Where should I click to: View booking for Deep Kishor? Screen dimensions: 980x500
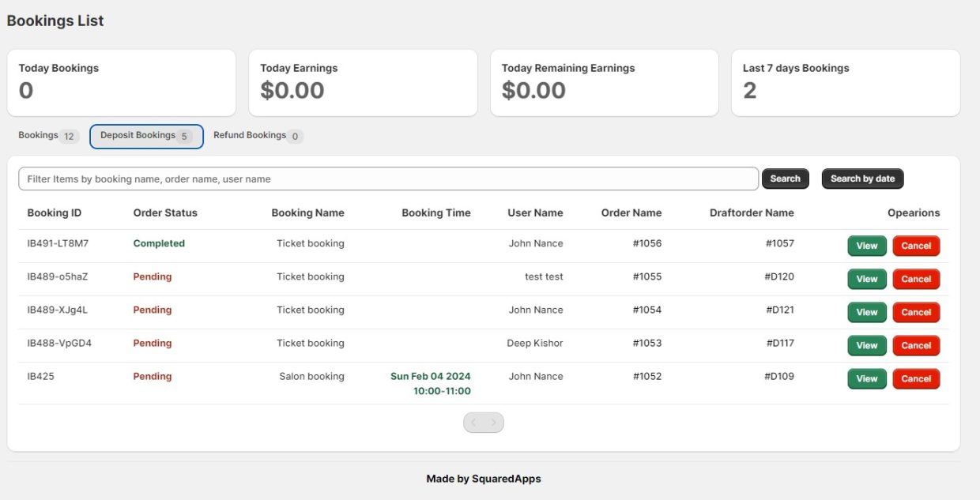pos(866,345)
